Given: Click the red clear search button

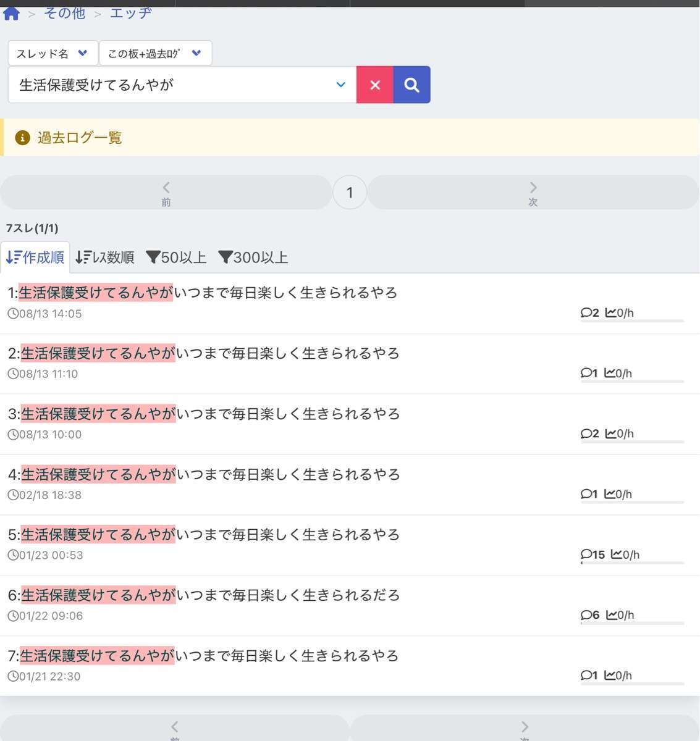Looking at the screenshot, I should pos(374,85).
